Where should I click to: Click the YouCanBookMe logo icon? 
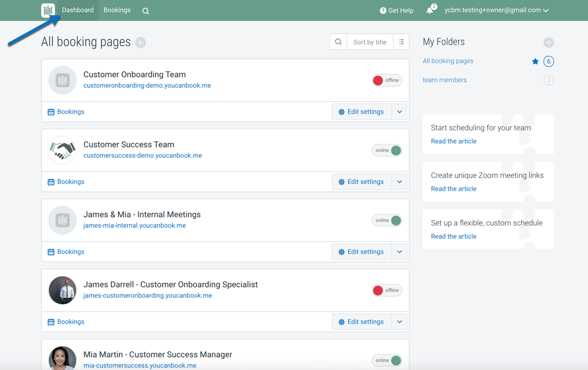48,10
